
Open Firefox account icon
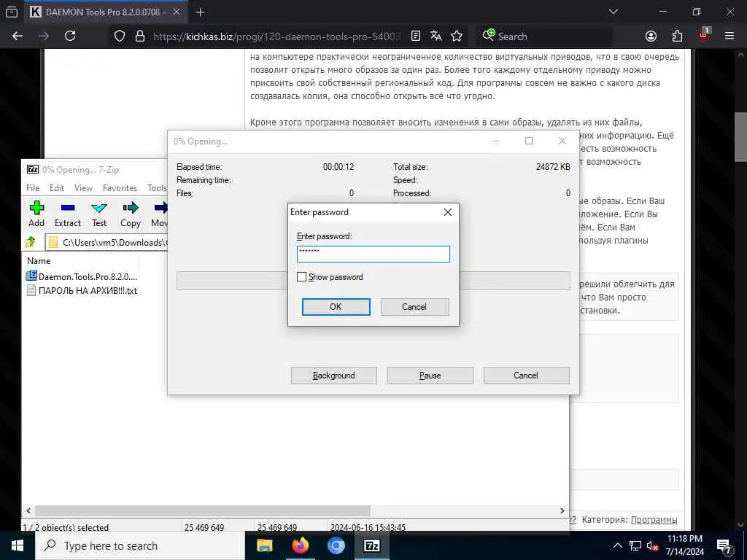point(651,36)
